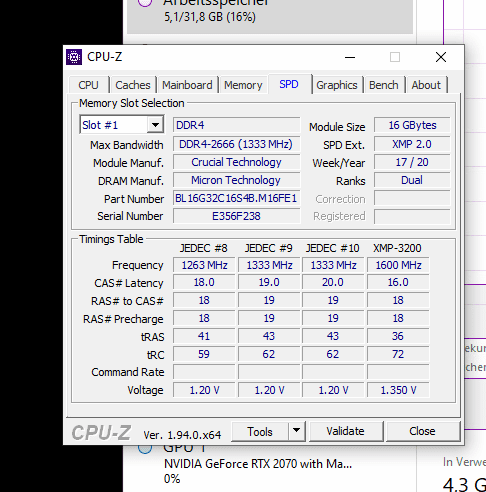Click SPD Ext. value XMP 2.0
The image size is (486, 492).
(412, 144)
